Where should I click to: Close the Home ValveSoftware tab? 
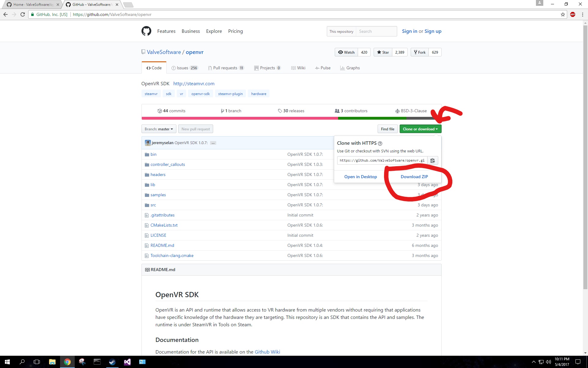pyautogui.click(x=58, y=5)
